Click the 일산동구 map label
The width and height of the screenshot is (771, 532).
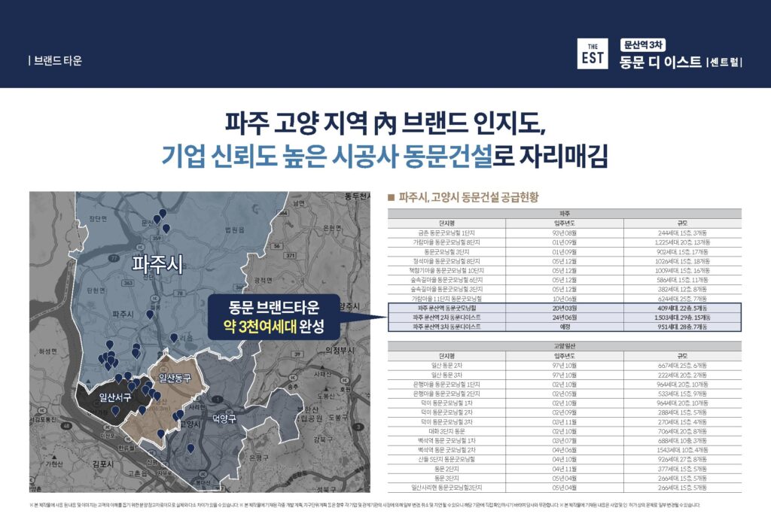175,378
